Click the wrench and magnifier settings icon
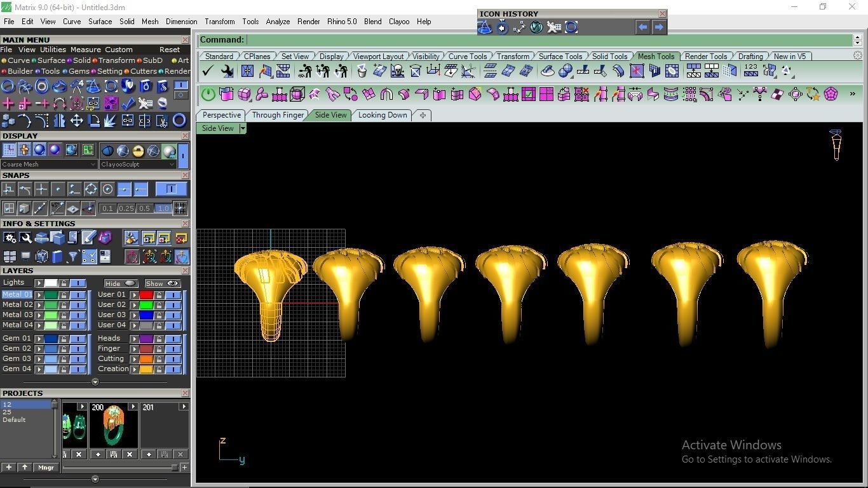The height and width of the screenshot is (488, 868). click(x=25, y=238)
